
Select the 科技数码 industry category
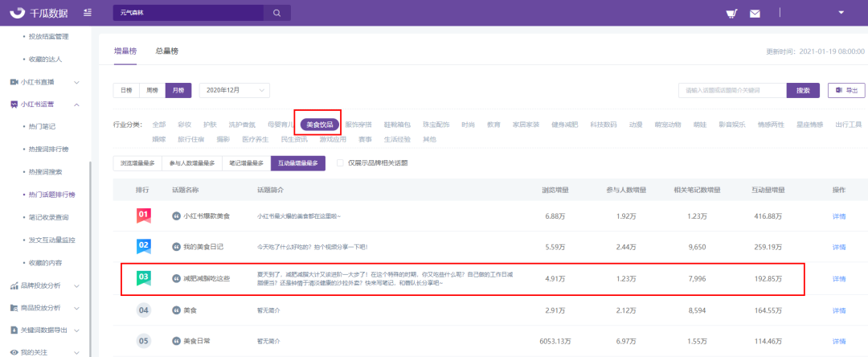(x=604, y=125)
